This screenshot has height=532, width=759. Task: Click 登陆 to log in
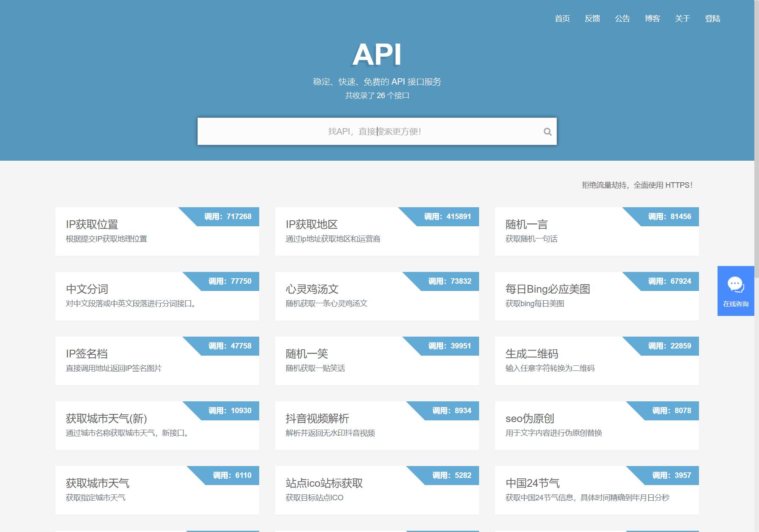tap(712, 19)
